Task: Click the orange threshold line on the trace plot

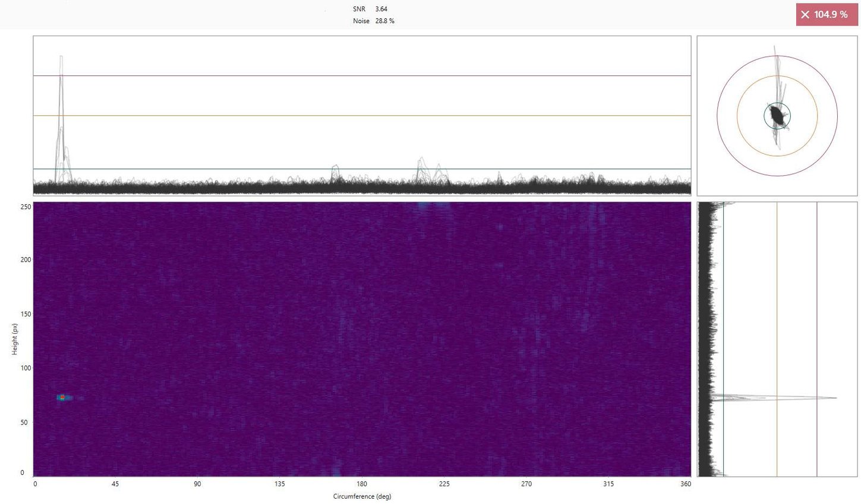Action: click(357, 115)
